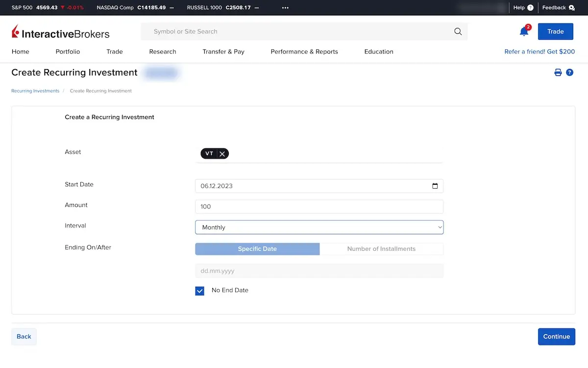The image size is (588, 368).
Task: Remove the VT asset chip
Action: 222,154
